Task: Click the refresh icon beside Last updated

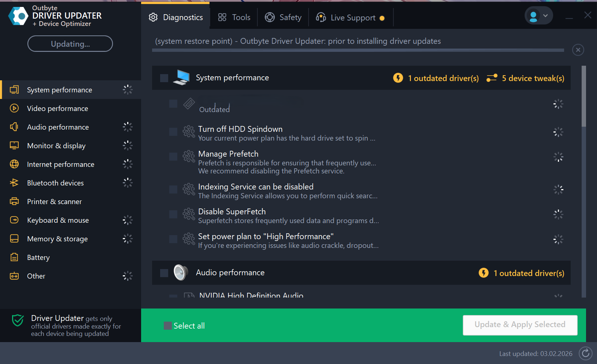Action: pos(585,353)
